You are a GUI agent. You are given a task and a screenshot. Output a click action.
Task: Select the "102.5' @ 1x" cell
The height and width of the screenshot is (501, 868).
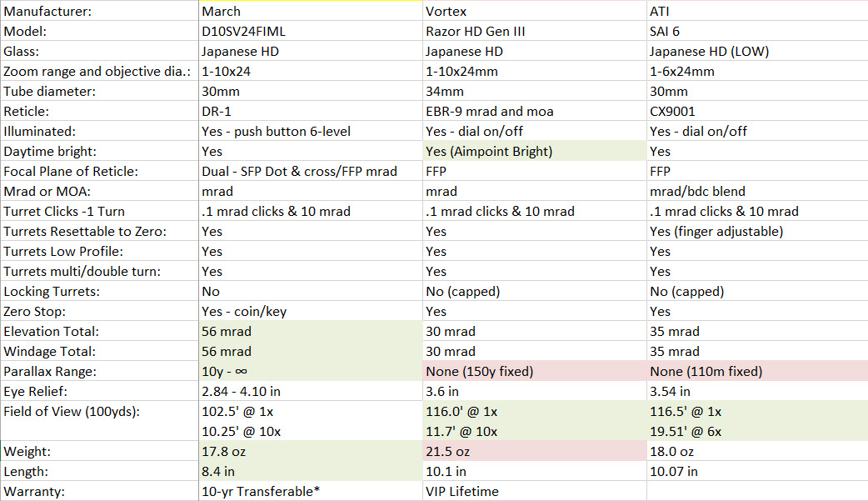pos(311,411)
